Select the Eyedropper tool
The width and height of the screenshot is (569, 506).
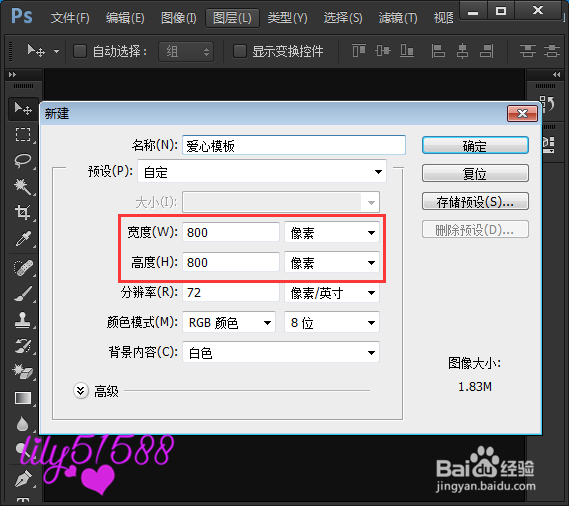coord(22,239)
